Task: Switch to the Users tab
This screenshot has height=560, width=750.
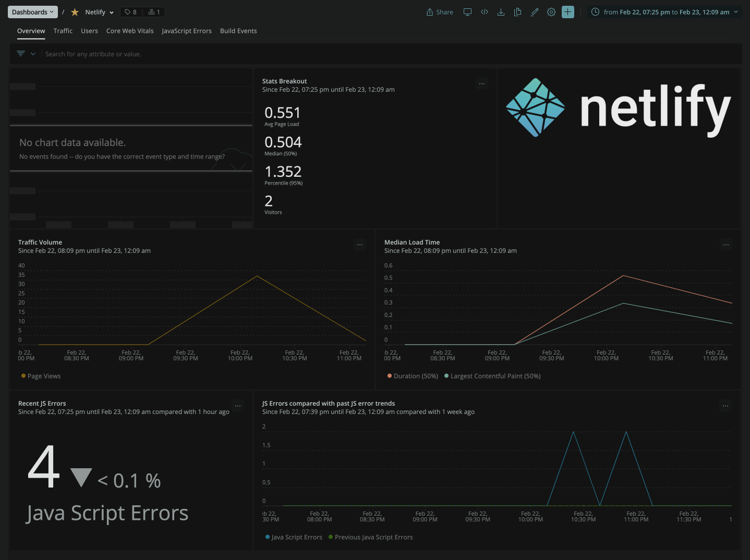Action: (x=89, y=31)
